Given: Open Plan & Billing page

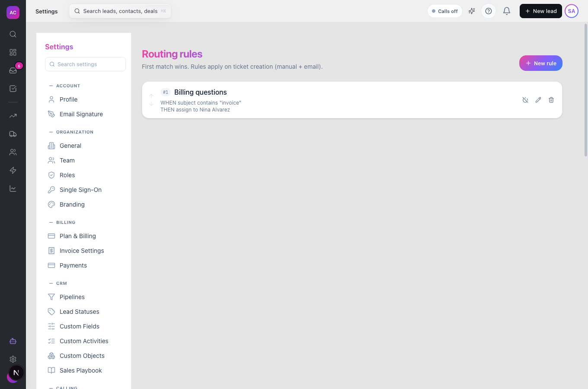Looking at the screenshot, I should point(85,236).
